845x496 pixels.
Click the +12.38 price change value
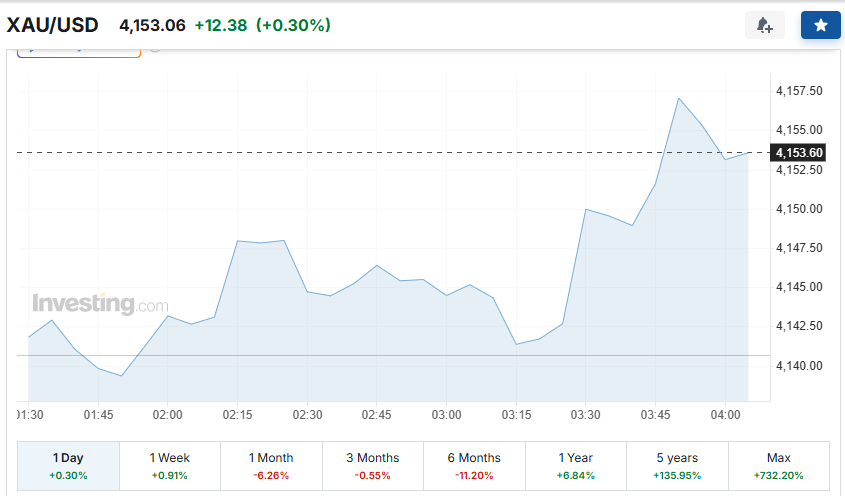click(220, 25)
